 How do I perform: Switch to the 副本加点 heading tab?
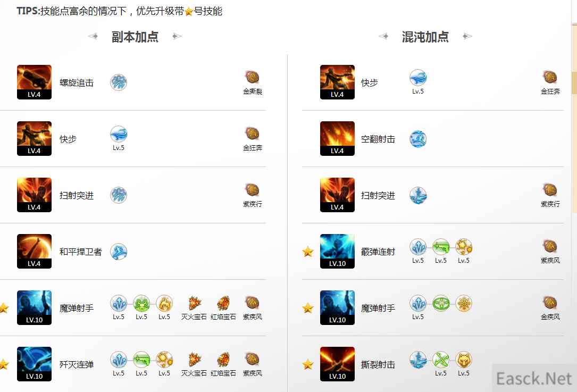coord(135,37)
